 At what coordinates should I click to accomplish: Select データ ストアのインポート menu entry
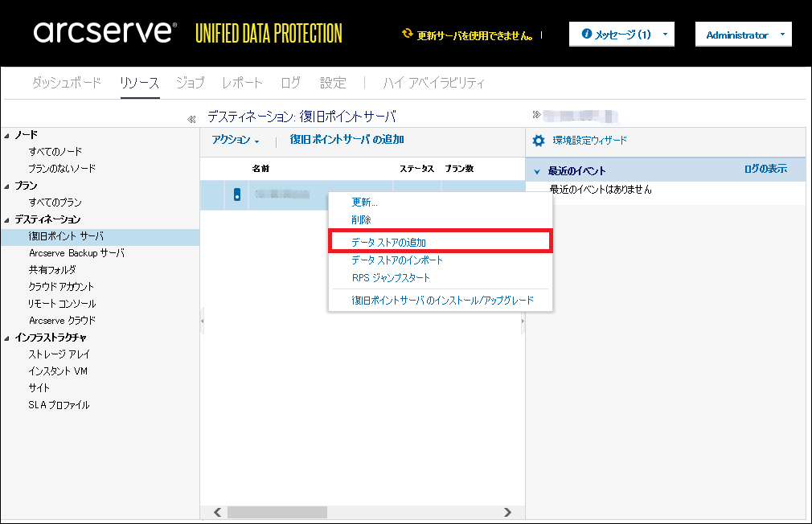[x=397, y=260]
